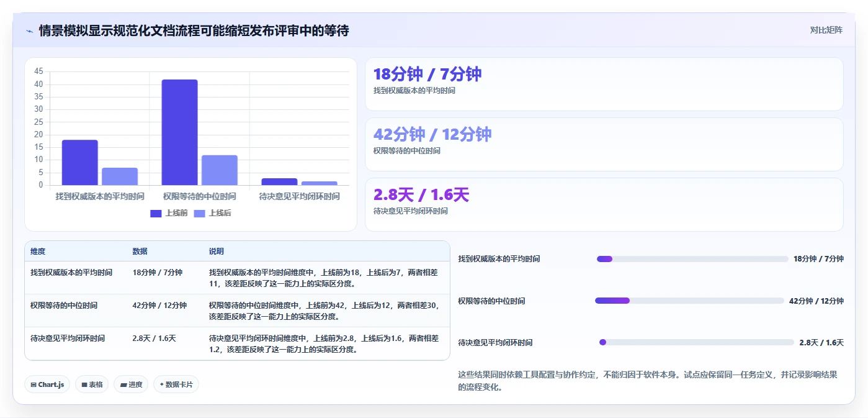Click the 对比矩阵 label in header
868x418 pixels.
point(826,30)
